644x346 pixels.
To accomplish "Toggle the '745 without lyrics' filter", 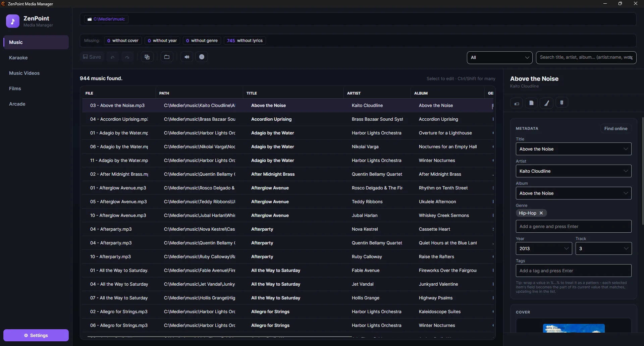I will 245,41.
